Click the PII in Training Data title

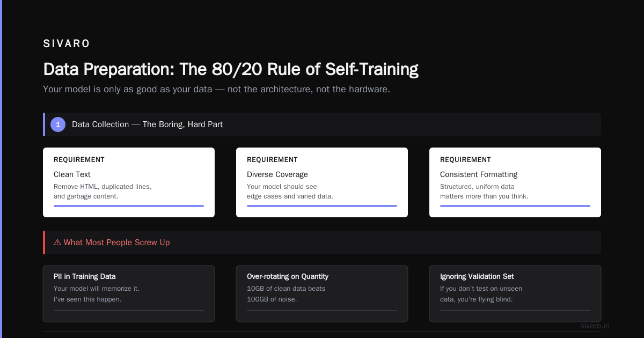pyautogui.click(x=85, y=276)
